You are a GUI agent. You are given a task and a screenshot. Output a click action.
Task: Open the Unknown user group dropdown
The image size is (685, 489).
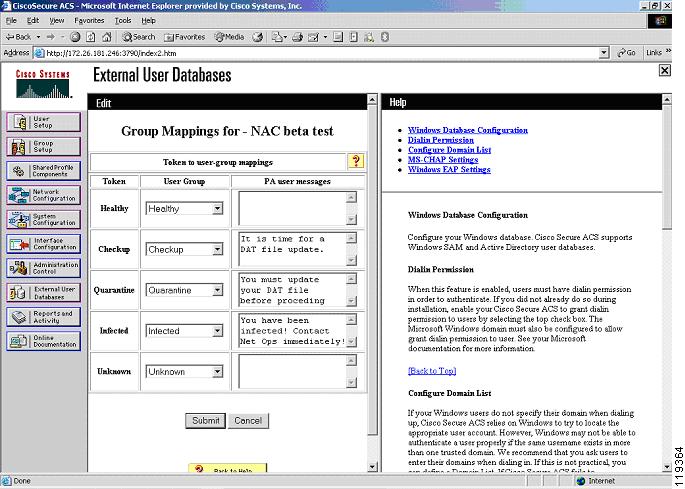(x=217, y=371)
